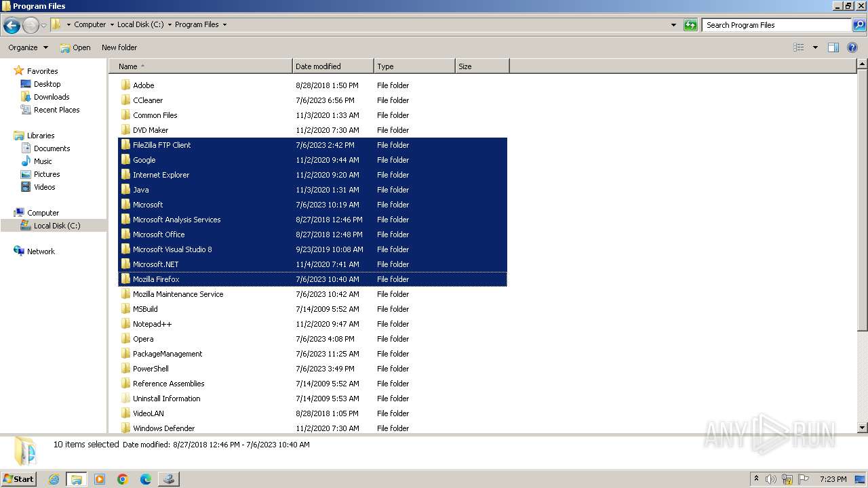Open the Start menu
This screenshot has height=488, width=868.
[19, 479]
